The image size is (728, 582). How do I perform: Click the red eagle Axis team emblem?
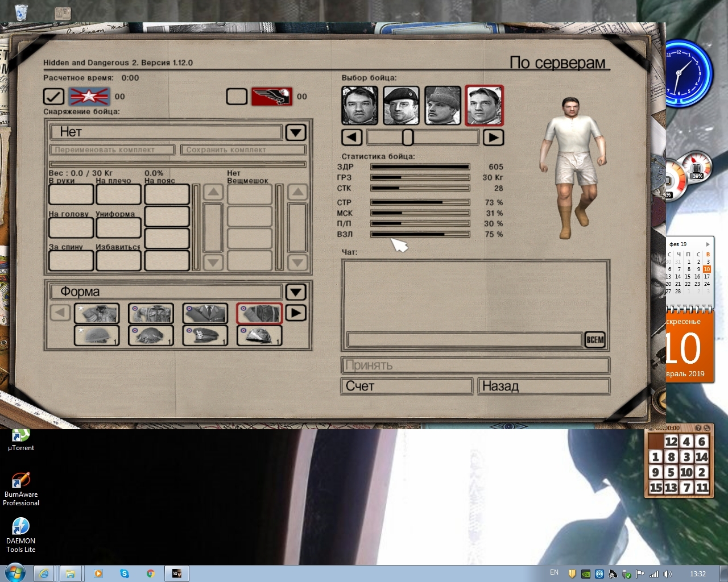271,97
